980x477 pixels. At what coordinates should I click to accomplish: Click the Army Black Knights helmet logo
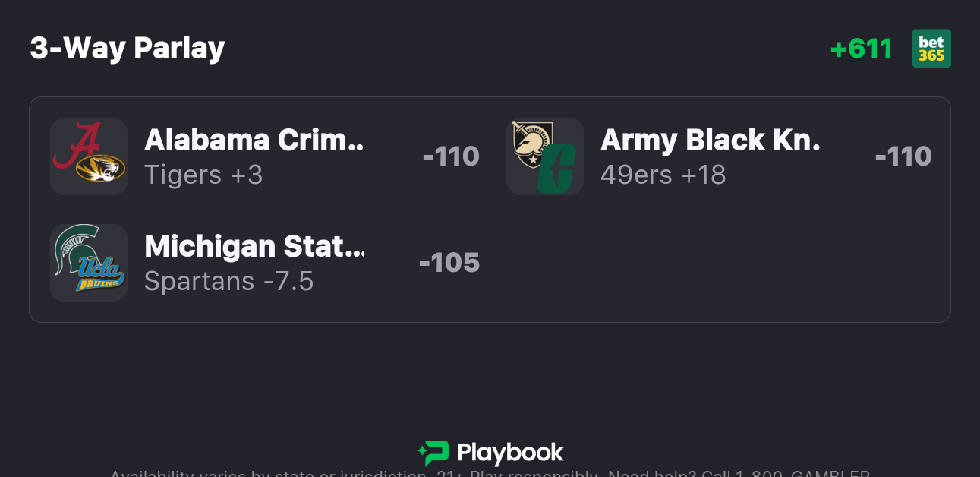coord(528,144)
